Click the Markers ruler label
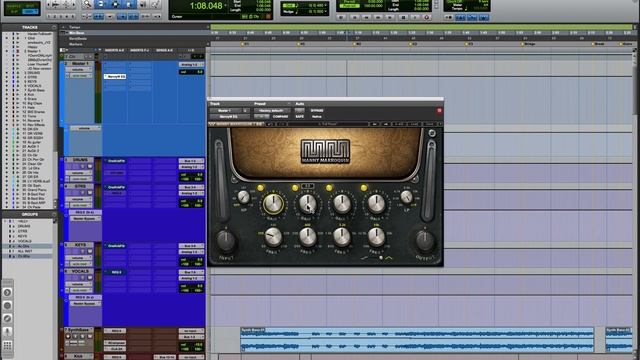Viewport: 640px width, 360px height. (x=76, y=44)
